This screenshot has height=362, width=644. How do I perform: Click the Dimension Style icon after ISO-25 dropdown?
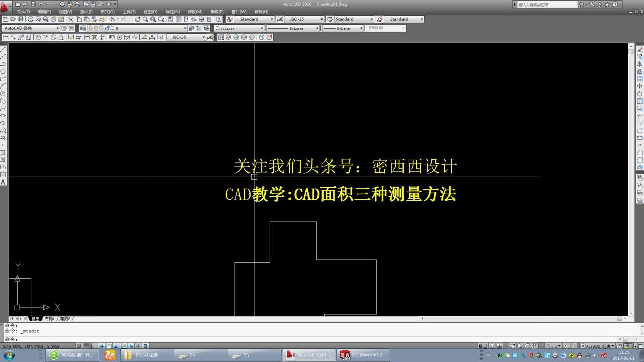point(210,37)
